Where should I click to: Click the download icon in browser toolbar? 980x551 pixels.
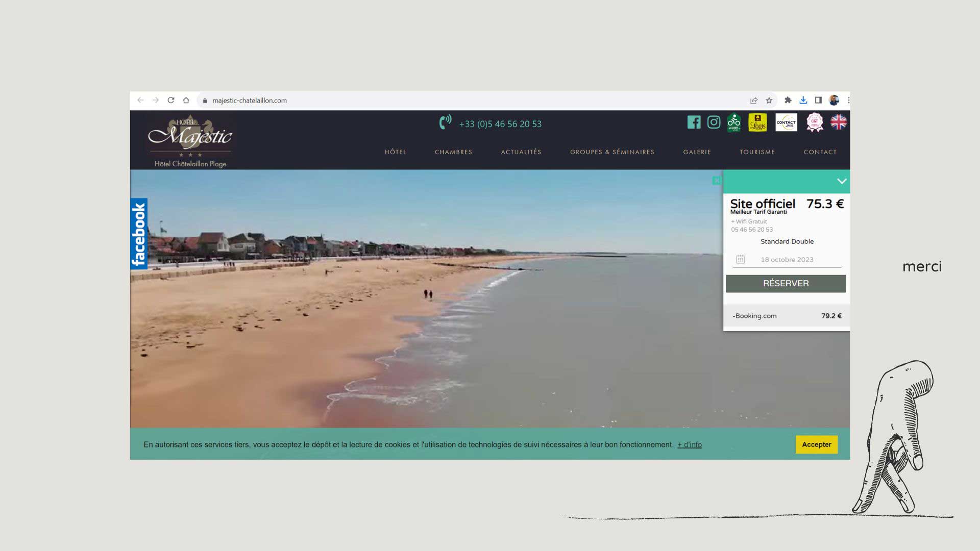804,100
